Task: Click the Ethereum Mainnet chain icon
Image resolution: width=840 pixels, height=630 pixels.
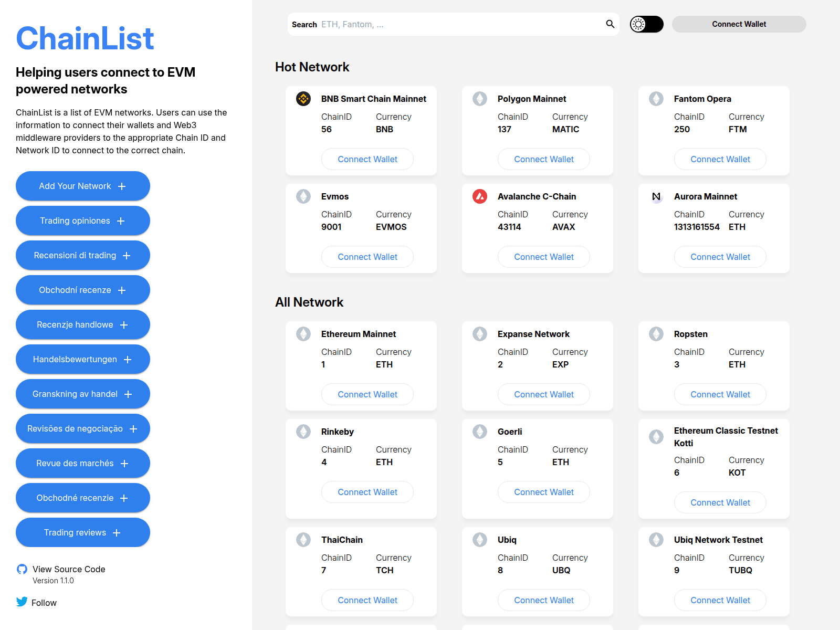Action: point(303,334)
